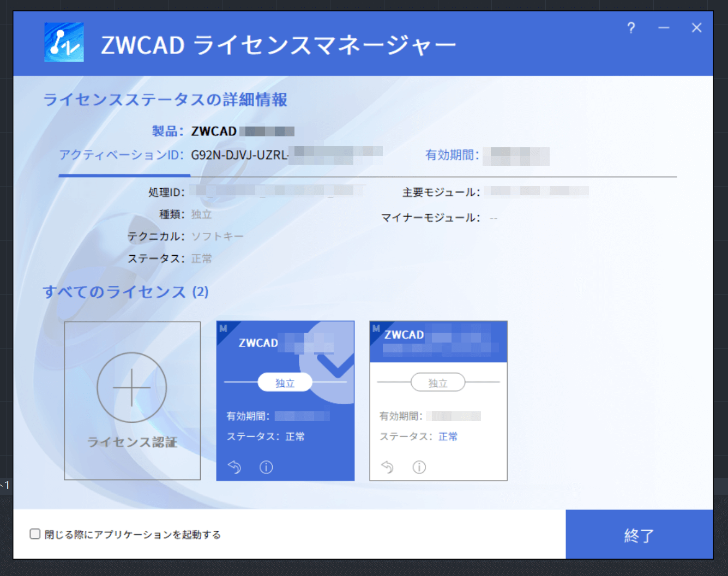Click the 終了 button
Screen dimensions: 728x576
(639, 535)
